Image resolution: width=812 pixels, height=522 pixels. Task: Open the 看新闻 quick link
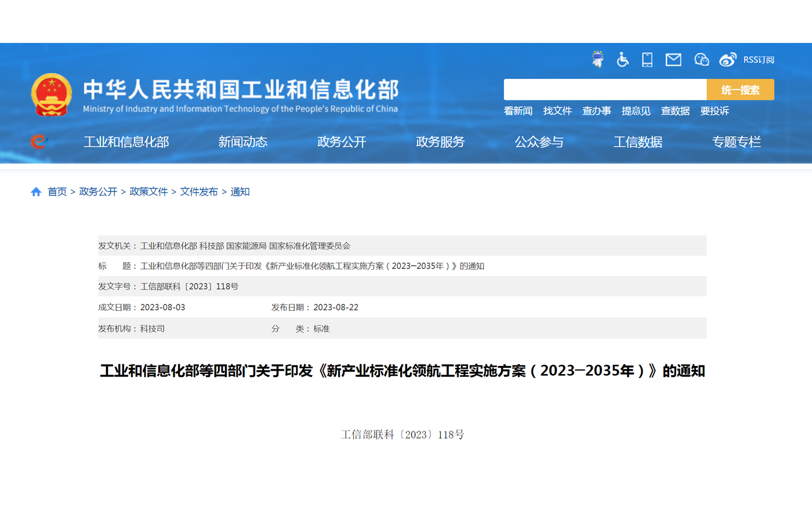[x=518, y=111]
